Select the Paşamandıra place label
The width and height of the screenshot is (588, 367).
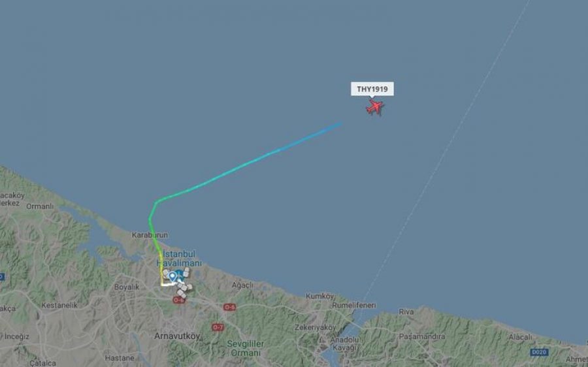[x=422, y=336]
